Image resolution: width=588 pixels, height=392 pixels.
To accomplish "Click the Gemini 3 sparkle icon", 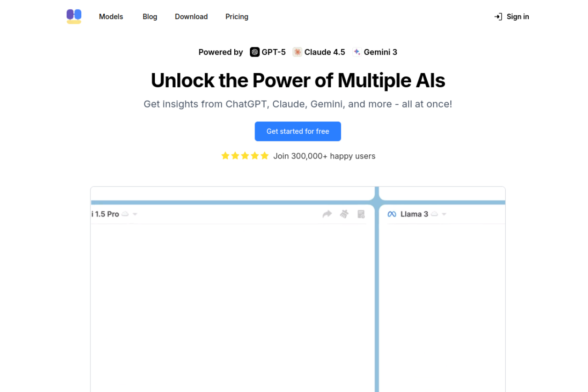I will 357,52.
